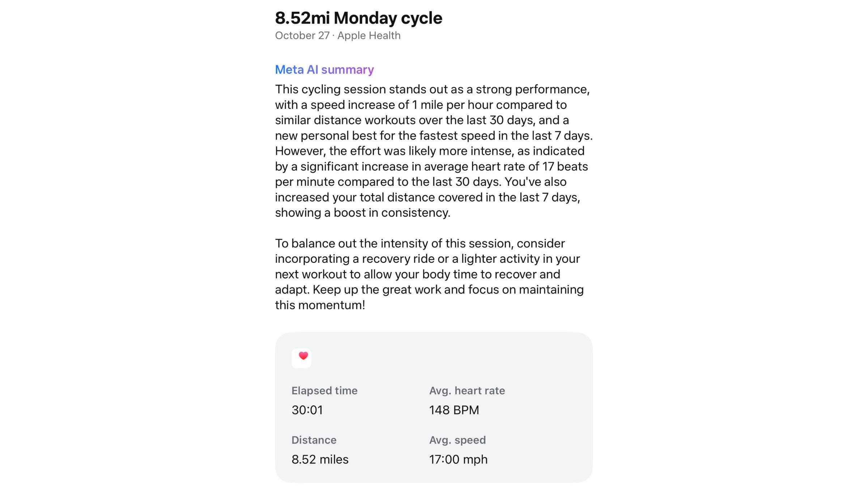Click the October 27 date text
868x488 pixels.
pyautogui.click(x=302, y=35)
